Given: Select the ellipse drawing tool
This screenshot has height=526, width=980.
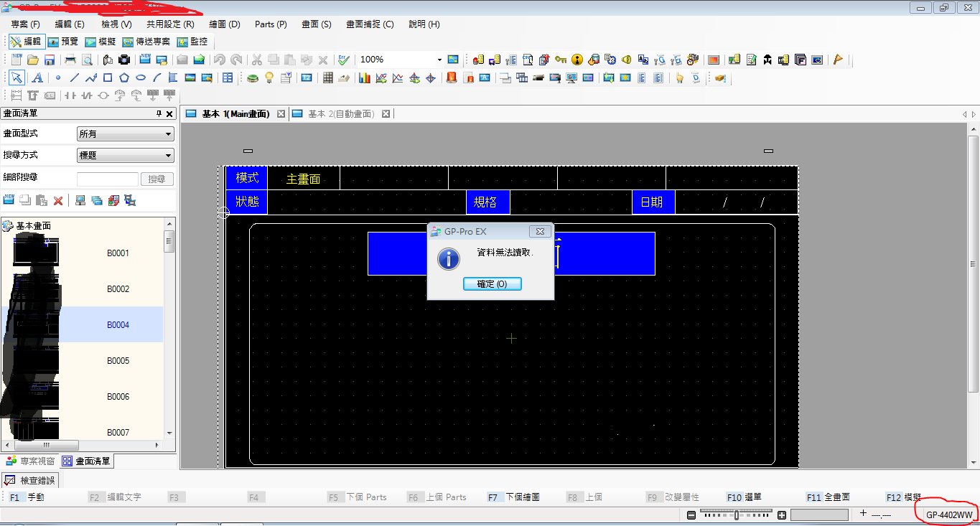Looking at the screenshot, I should point(141,78).
